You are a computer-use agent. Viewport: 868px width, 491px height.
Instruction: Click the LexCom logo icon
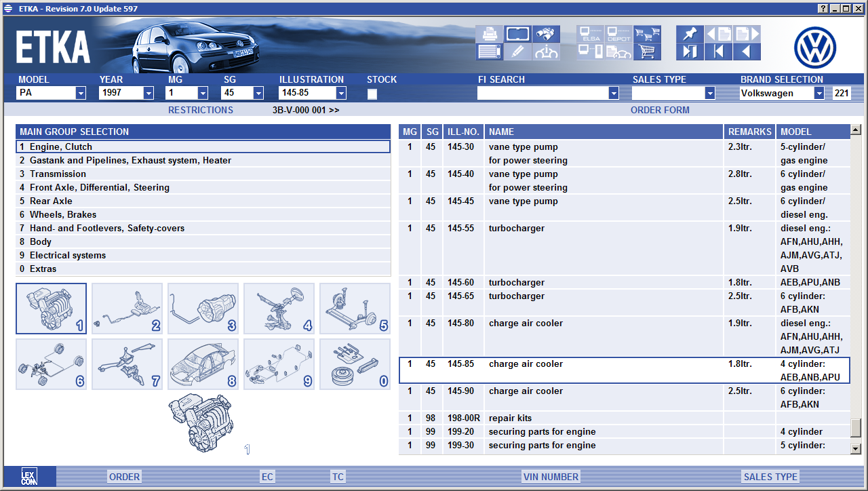29,477
